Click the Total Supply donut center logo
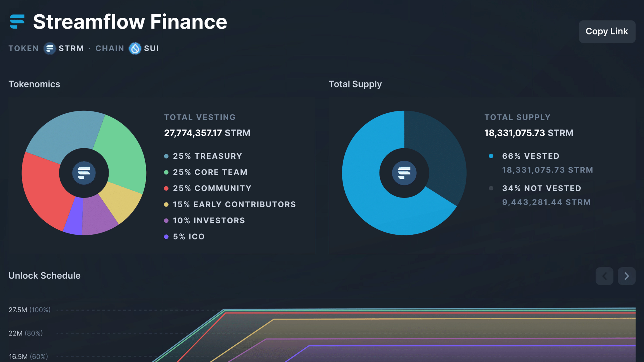This screenshot has height=362, width=644. coord(404,173)
